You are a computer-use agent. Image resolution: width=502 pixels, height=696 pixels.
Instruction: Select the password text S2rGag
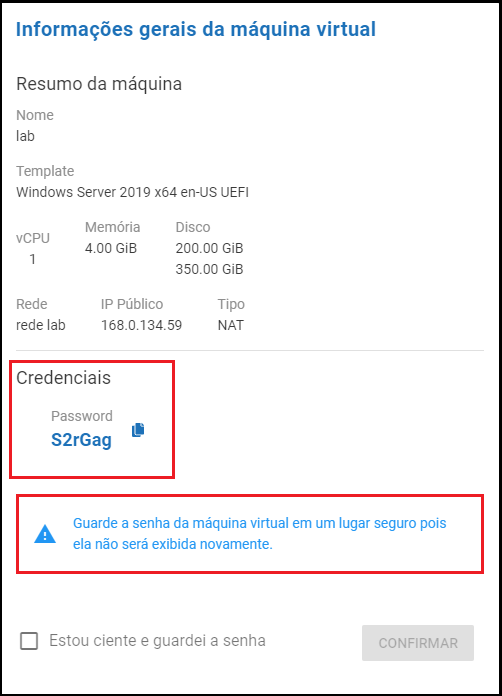(81, 440)
